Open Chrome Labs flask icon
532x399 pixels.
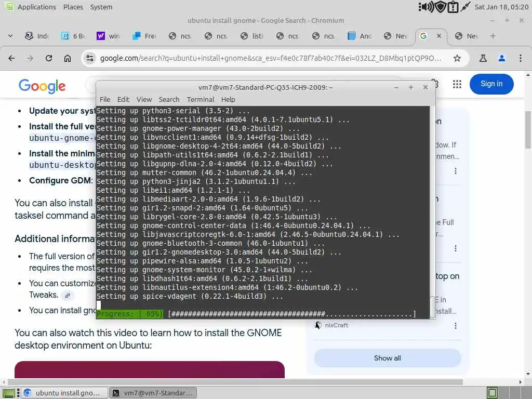(483, 58)
